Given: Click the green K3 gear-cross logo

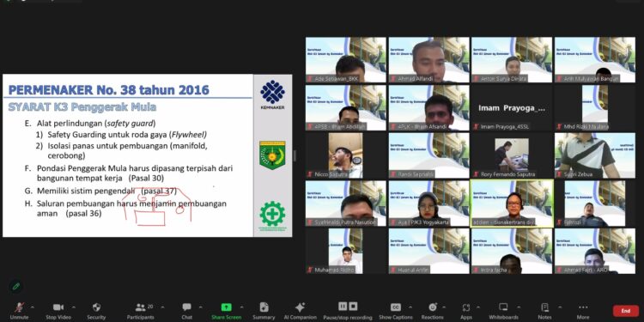Looking at the screenshot, I should click(272, 216).
